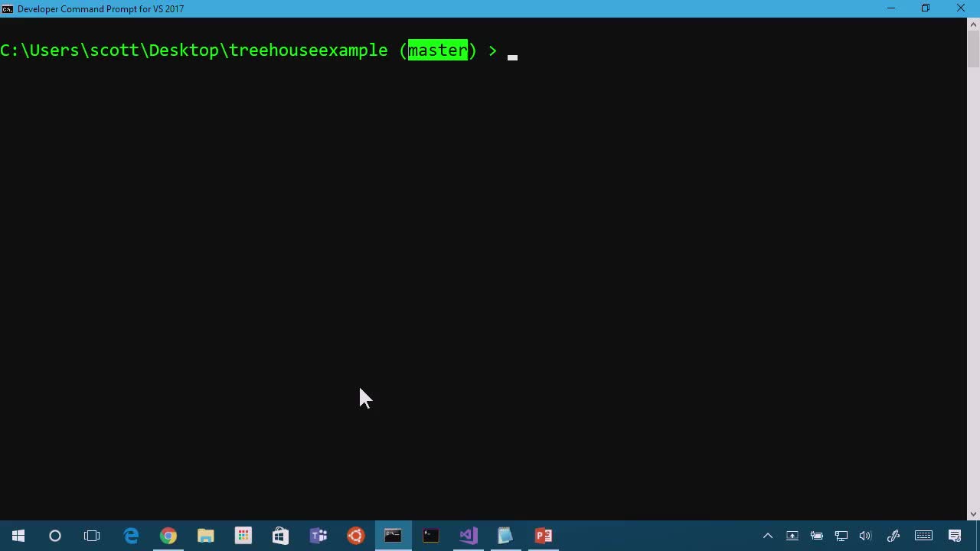
Task: Click the treehouseexample path text in prompt
Action: tap(309, 51)
